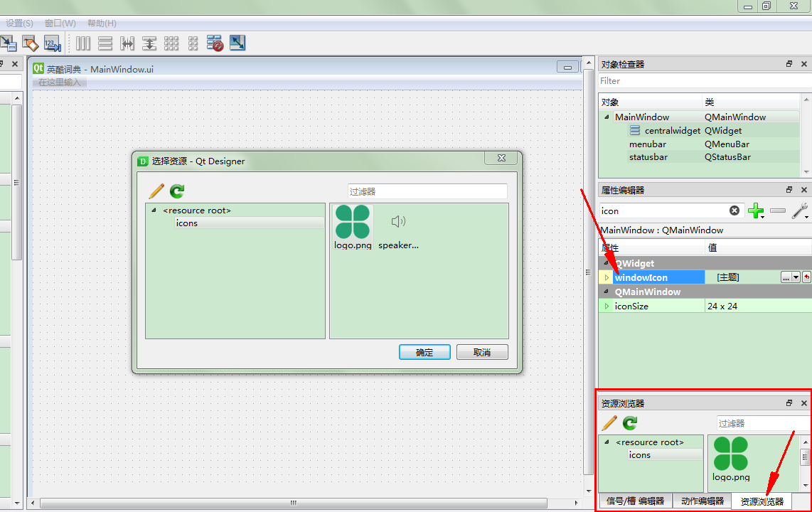Image resolution: width=812 pixels, height=512 pixels.
Task: Select statusbar in Object Inspector
Action: tap(648, 157)
